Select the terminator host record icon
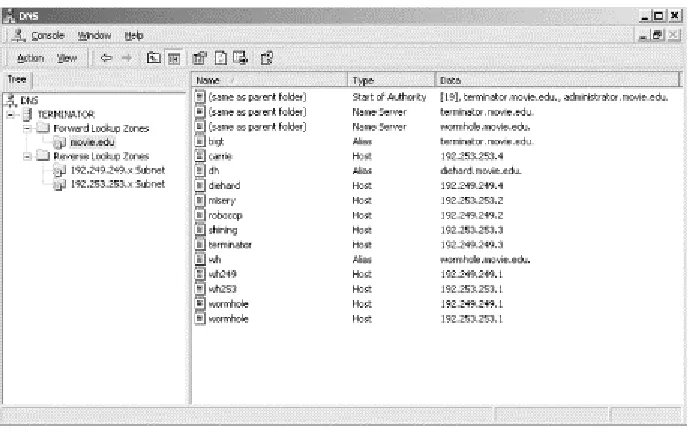Screen dimensions: 688x432 coord(200,245)
